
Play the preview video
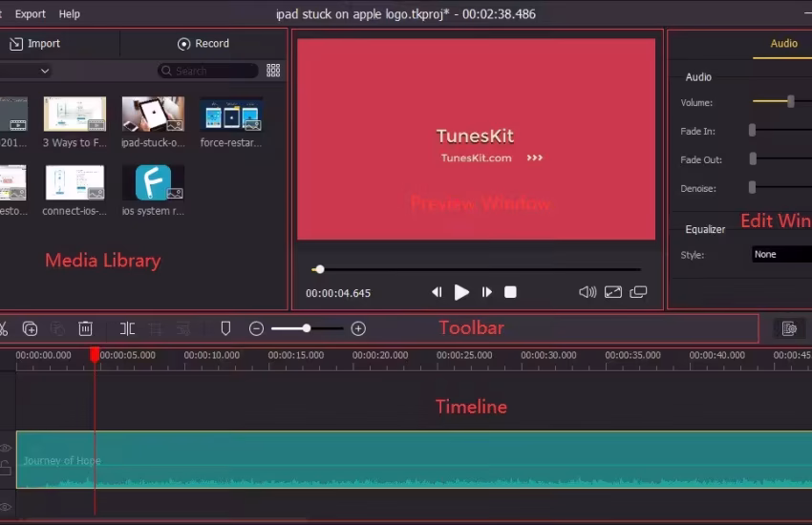tap(460, 292)
